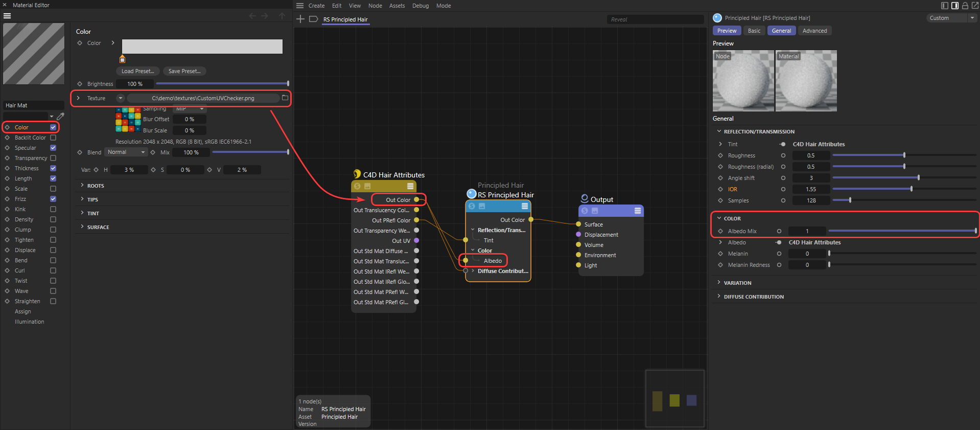Open the texture folder browse icon
The height and width of the screenshot is (430, 980).
(x=285, y=98)
